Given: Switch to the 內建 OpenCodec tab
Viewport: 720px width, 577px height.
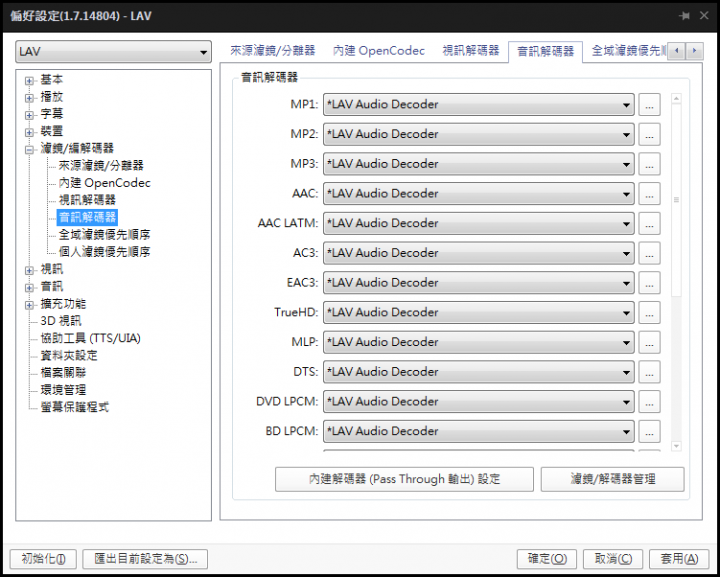Looking at the screenshot, I should [x=379, y=50].
